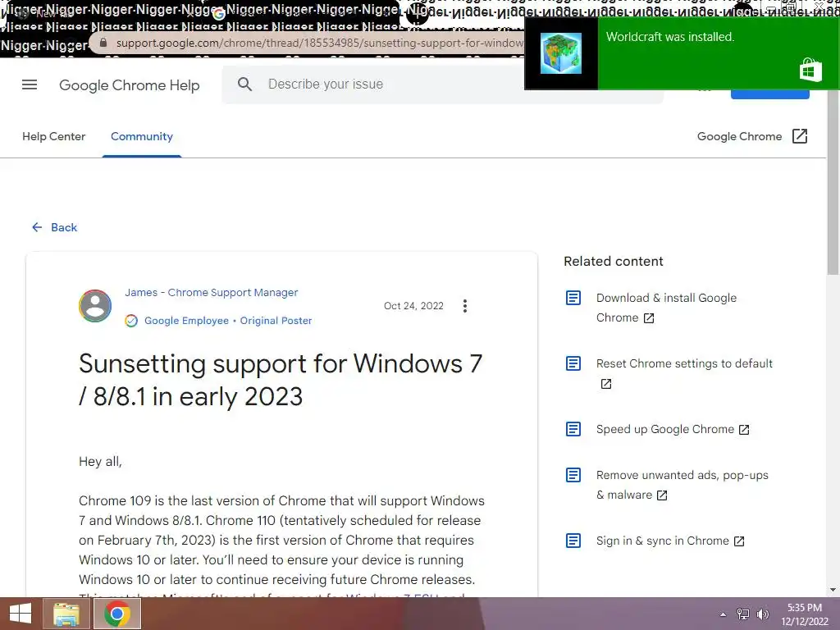Open File Explorer from the taskbar
The height and width of the screenshot is (630, 840).
coord(66,614)
